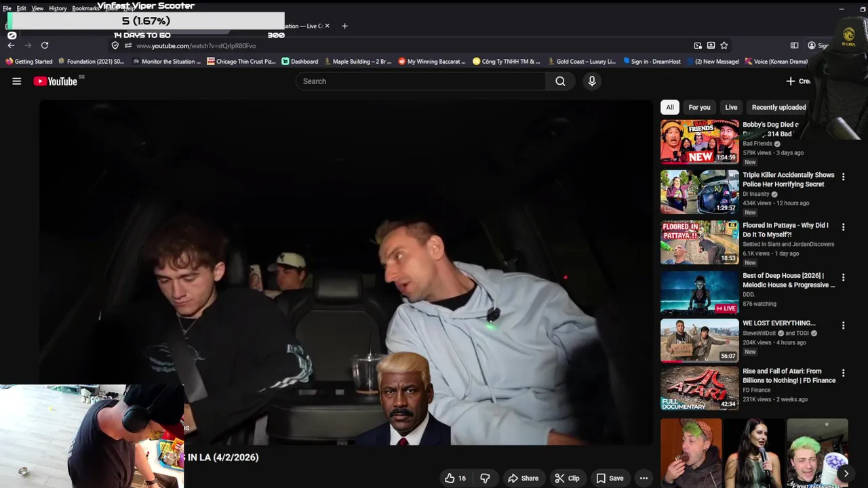
Task: Click the main video player
Action: pos(345,272)
